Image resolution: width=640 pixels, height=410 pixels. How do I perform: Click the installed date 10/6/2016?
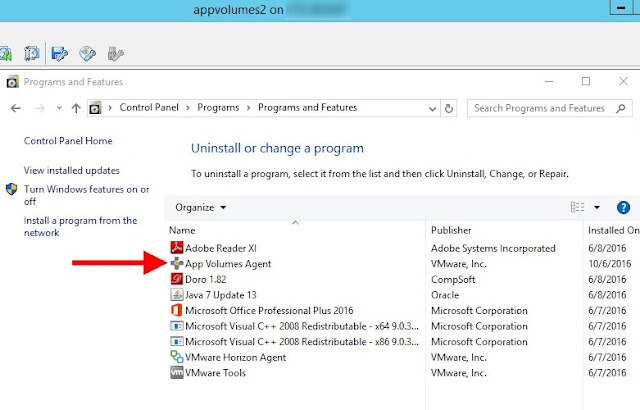[x=609, y=264]
